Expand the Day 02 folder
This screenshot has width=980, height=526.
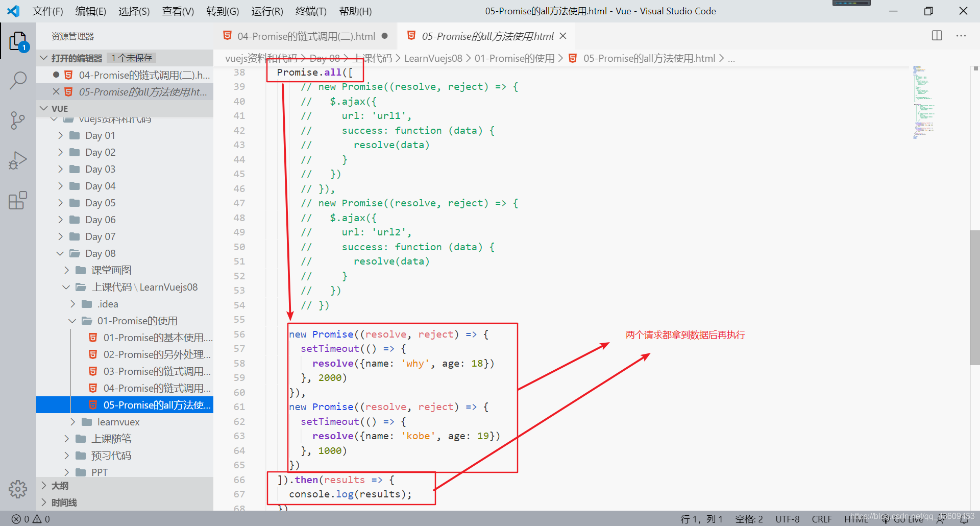60,152
